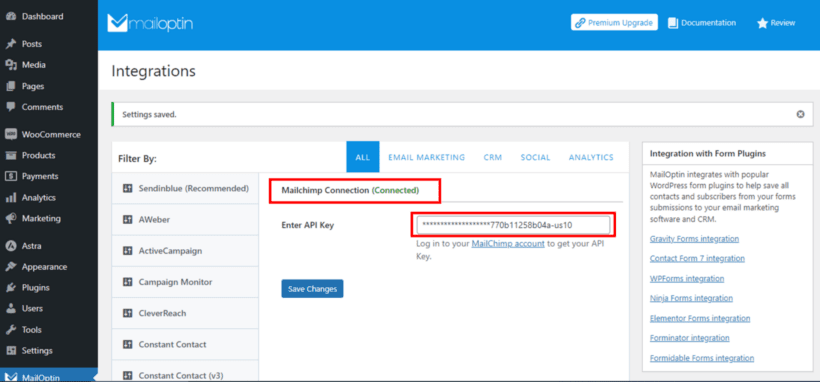Image resolution: width=820 pixels, height=382 pixels.
Task: Click the Payments dollar icon
Action: coord(11,176)
